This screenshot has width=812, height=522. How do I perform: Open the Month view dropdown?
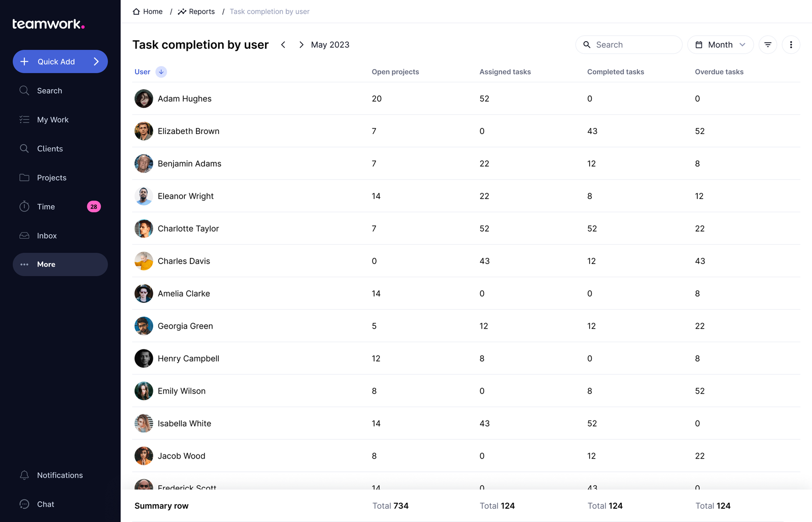720,45
